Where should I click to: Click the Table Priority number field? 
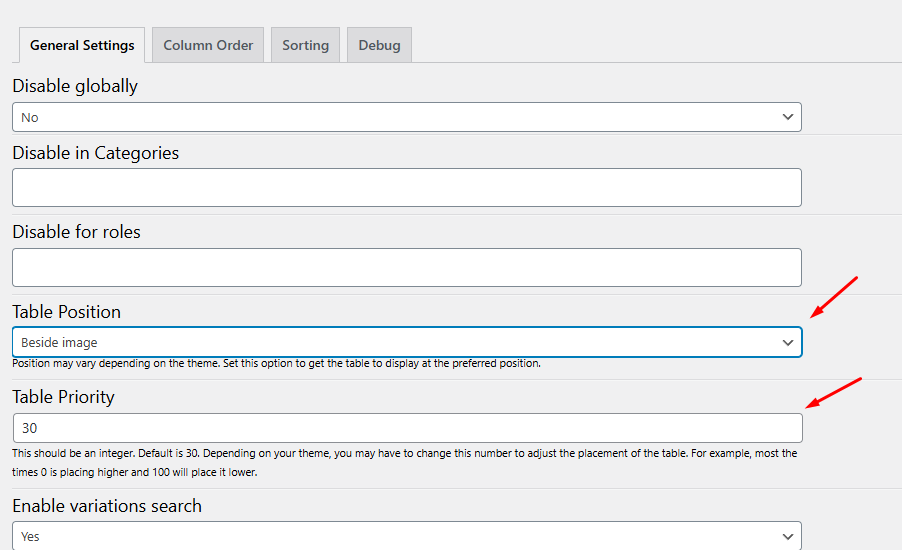(x=406, y=428)
